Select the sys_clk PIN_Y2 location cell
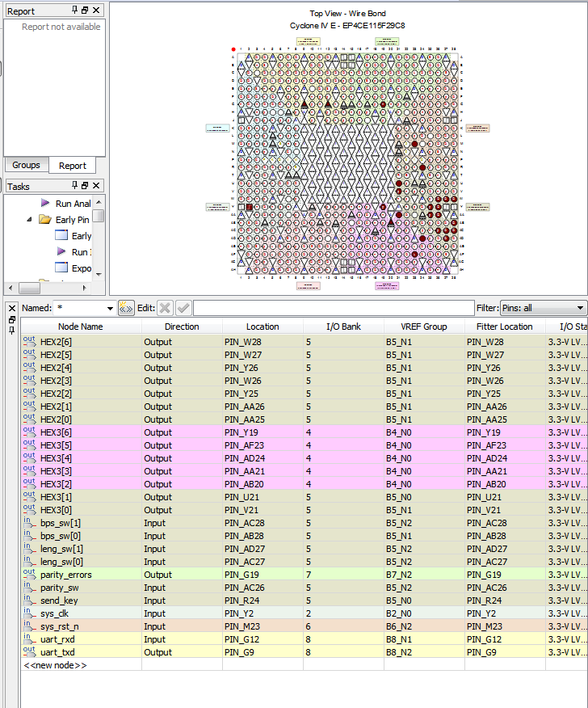 tap(262, 613)
